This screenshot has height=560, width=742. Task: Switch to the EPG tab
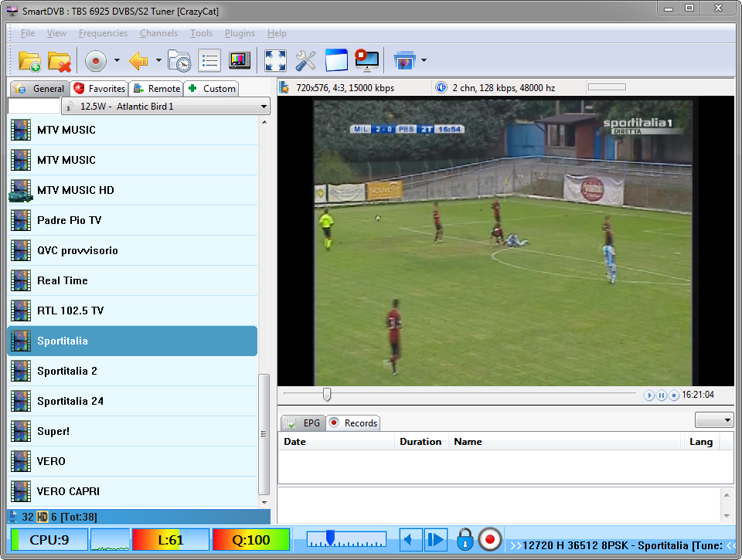click(x=303, y=423)
